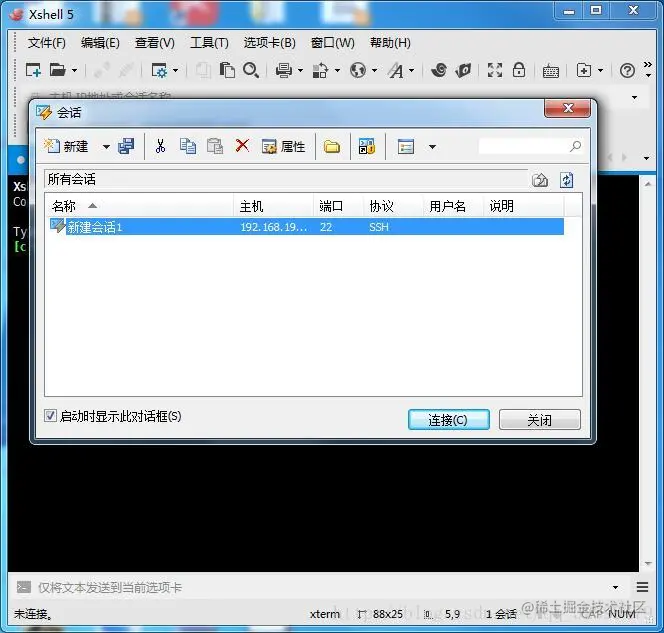Image resolution: width=664 pixels, height=633 pixels.
Task: Sort by the 协议 column header
Action: pos(393,206)
